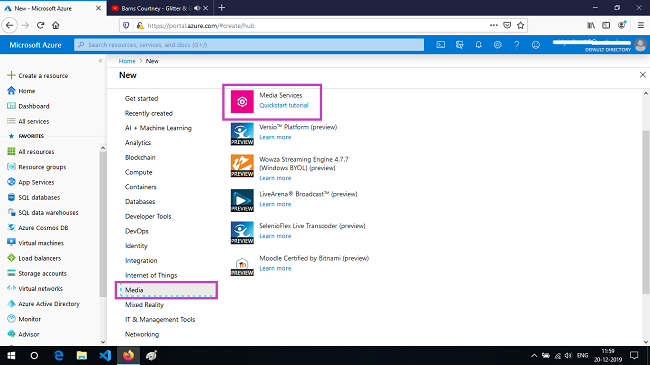Click the SelenioFlex Live Transcoder icon
The image size is (650, 365).
pos(242,233)
